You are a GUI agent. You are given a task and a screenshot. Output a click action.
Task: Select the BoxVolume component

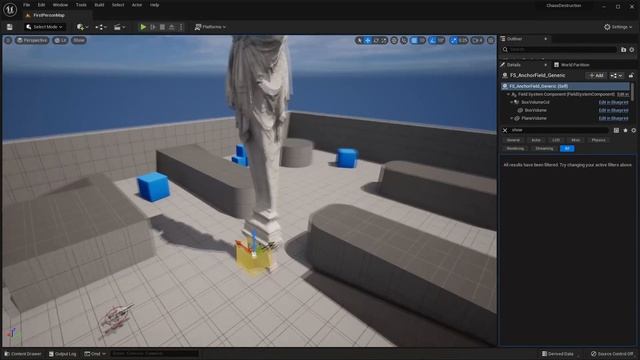pyautogui.click(x=535, y=110)
